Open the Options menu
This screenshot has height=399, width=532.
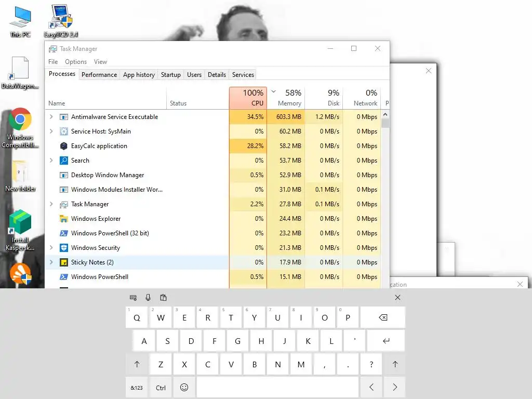[76, 62]
